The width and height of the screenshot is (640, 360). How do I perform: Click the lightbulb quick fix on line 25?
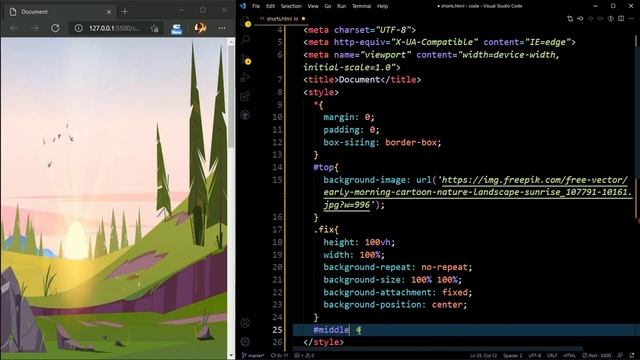(358, 330)
